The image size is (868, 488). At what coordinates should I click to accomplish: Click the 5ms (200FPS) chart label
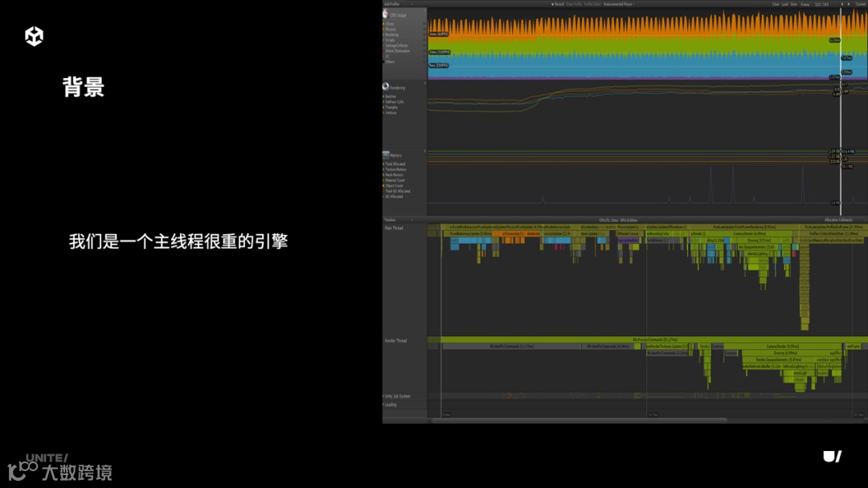(439, 65)
